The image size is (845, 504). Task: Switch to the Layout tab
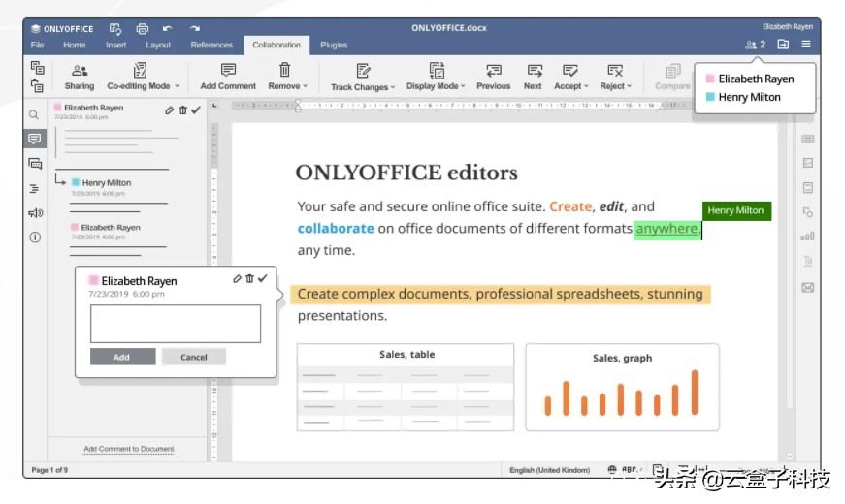tap(158, 45)
